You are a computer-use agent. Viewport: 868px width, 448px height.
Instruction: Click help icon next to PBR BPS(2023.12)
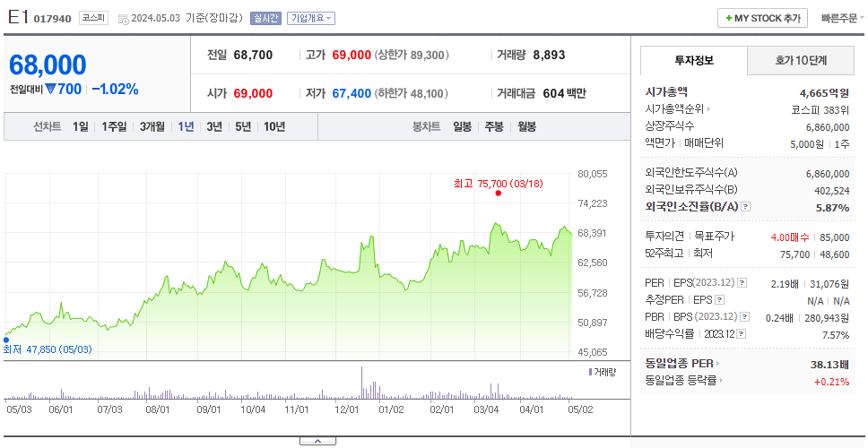pos(744,317)
